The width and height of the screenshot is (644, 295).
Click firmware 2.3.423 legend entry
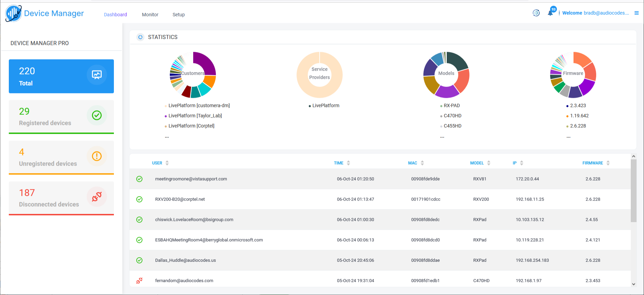pos(578,106)
